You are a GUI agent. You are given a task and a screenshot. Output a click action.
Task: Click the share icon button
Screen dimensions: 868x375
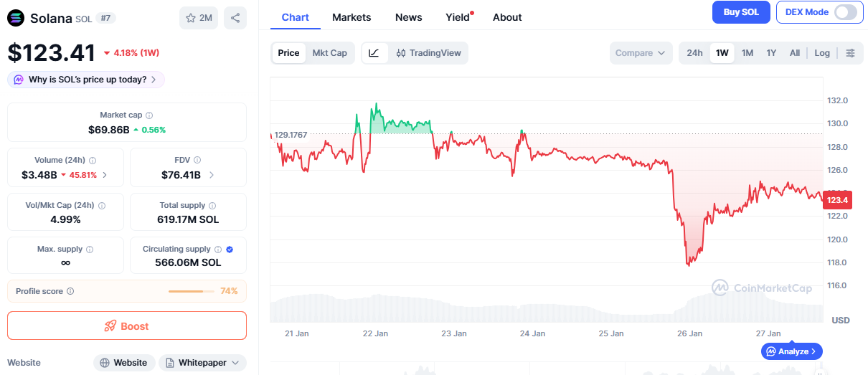235,18
